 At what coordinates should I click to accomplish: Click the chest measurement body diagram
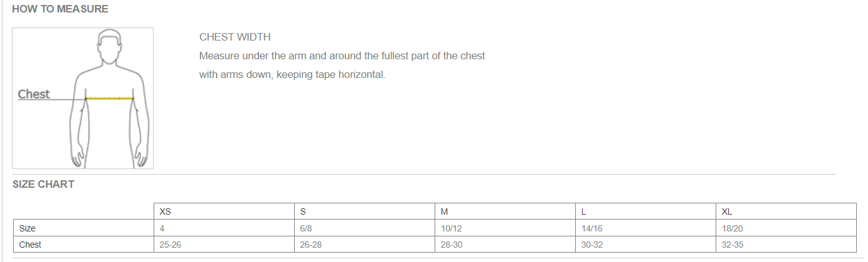click(x=82, y=98)
